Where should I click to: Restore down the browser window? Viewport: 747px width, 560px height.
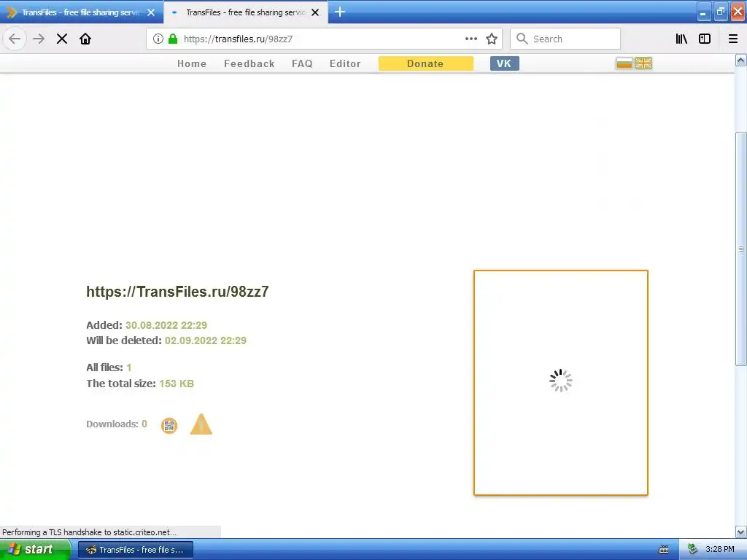pos(721,12)
